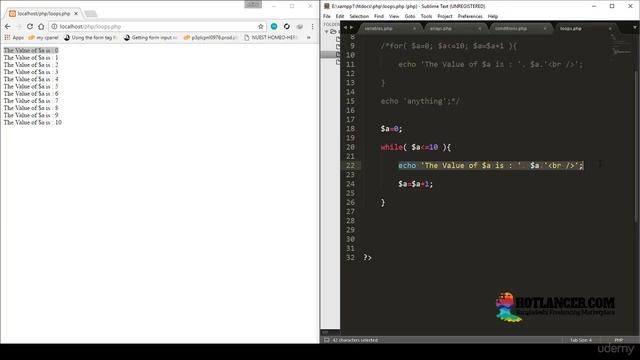Click the black circular extension icon in Chrome
The width and height of the screenshot is (640, 360).
(287, 26)
